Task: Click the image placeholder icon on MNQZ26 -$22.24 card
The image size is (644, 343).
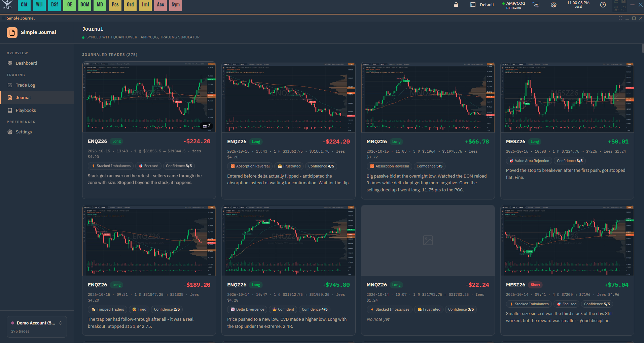Action: click(x=428, y=240)
